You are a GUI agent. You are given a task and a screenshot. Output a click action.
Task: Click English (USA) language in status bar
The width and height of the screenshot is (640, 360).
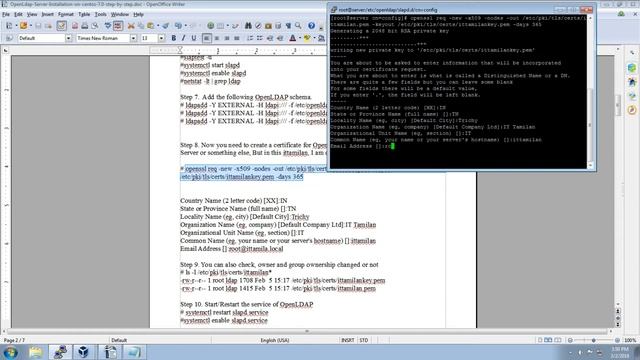274,340
